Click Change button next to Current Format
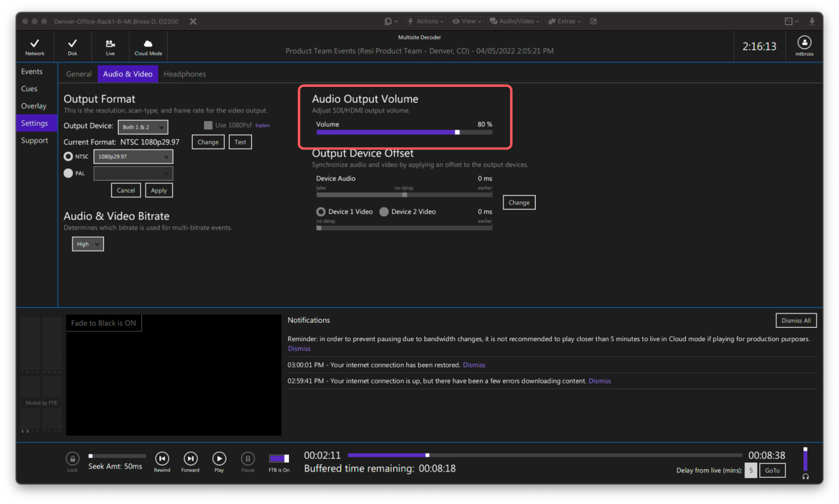 208,142
